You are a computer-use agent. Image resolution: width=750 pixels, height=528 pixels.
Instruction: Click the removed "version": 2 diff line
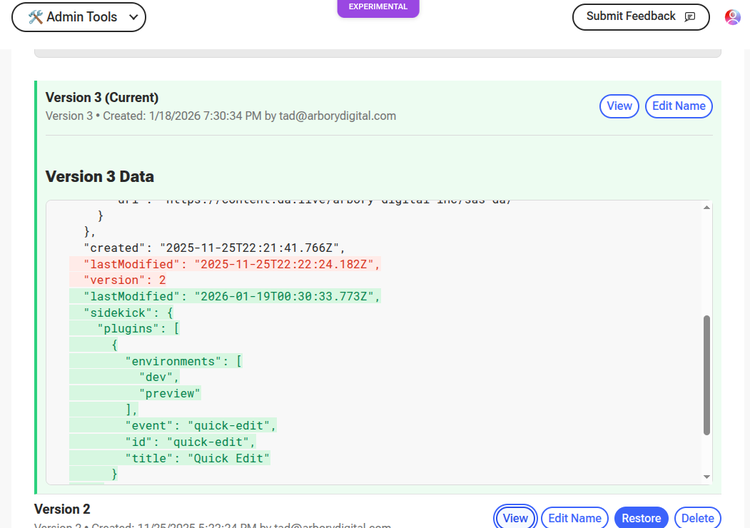point(125,280)
